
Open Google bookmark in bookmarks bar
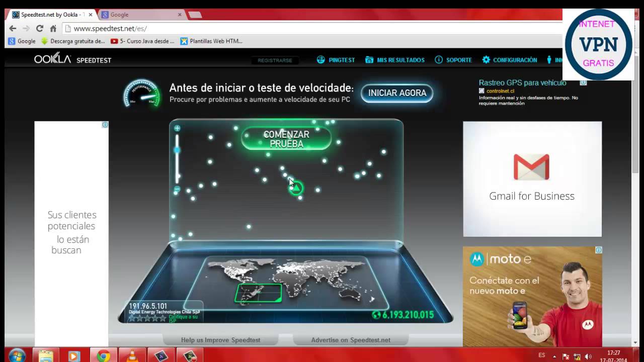pyautogui.click(x=22, y=41)
